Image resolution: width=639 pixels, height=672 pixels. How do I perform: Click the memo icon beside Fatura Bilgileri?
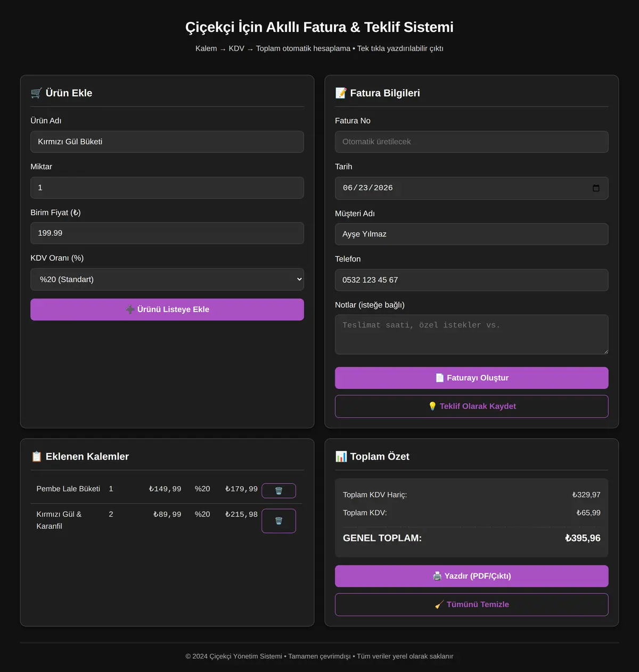[341, 93]
